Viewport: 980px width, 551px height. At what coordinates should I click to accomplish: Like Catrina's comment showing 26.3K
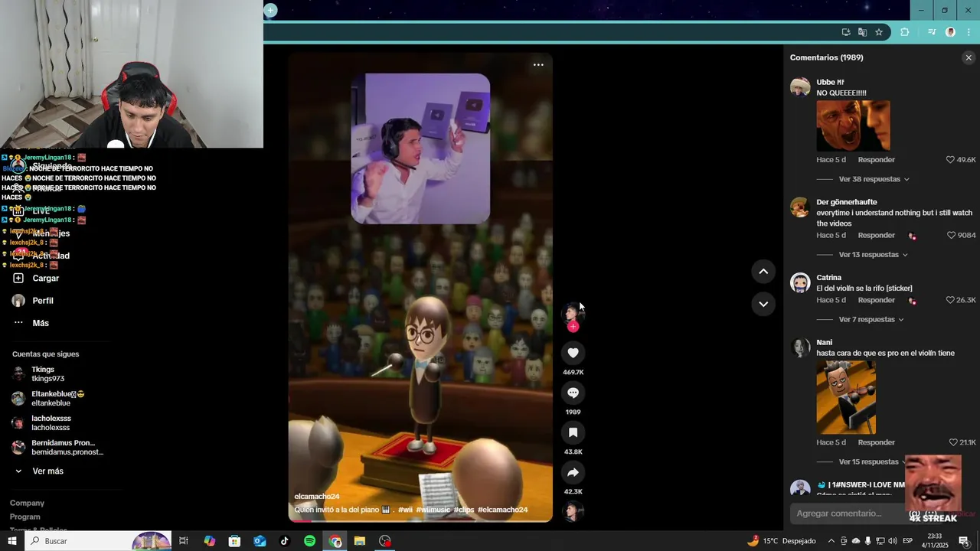tap(951, 300)
